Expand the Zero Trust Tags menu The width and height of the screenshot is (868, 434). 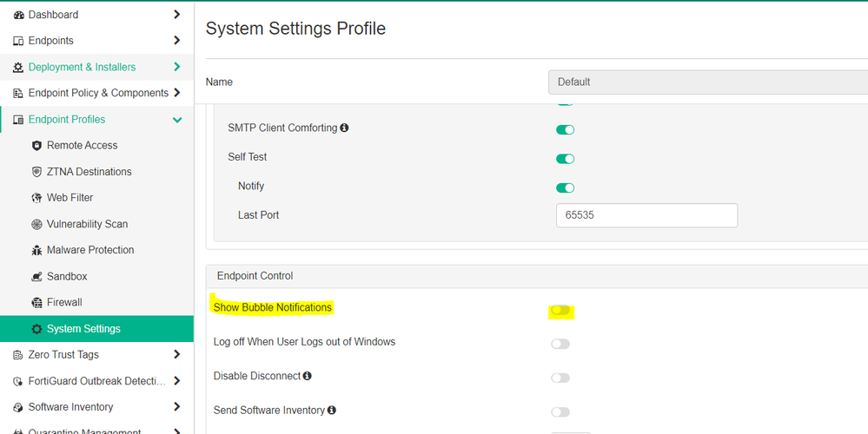(177, 354)
